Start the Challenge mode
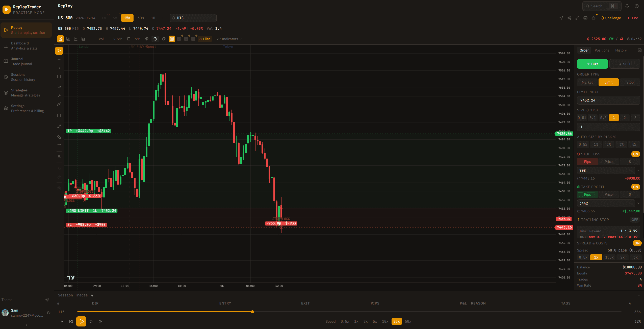The width and height of the screenshot is (644, 329). coord(611,18)
